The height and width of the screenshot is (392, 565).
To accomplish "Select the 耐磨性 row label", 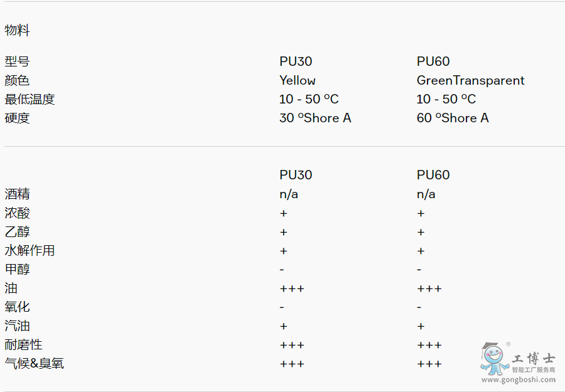I will (24, 344).
